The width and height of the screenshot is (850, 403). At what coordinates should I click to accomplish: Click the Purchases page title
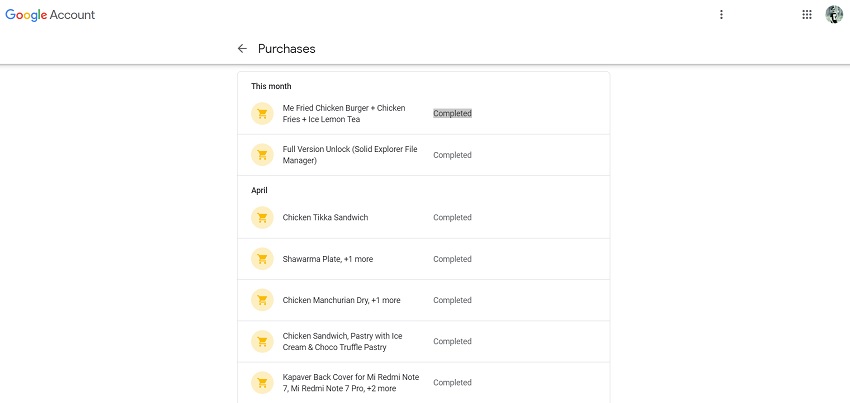(x=287, y=48)
